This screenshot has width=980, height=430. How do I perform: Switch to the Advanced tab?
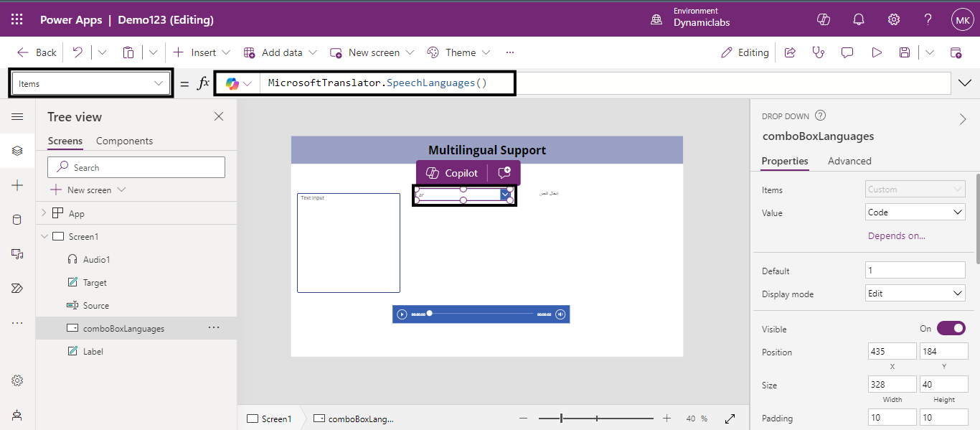(x=849, y=161)
